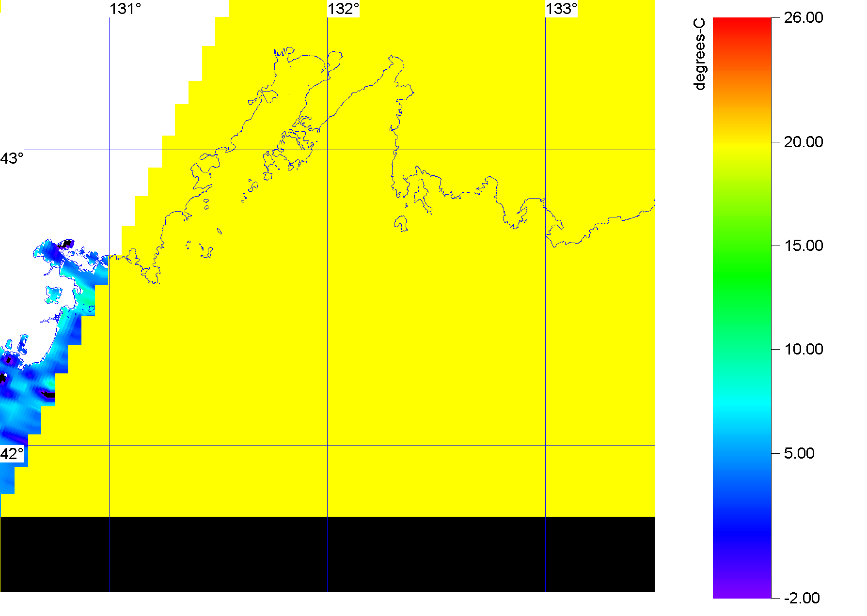Image resolution: width=867 pixels, height=616 pixels.
Task: Pick the violet bottom of the colorbar
Action: (742, 592)
